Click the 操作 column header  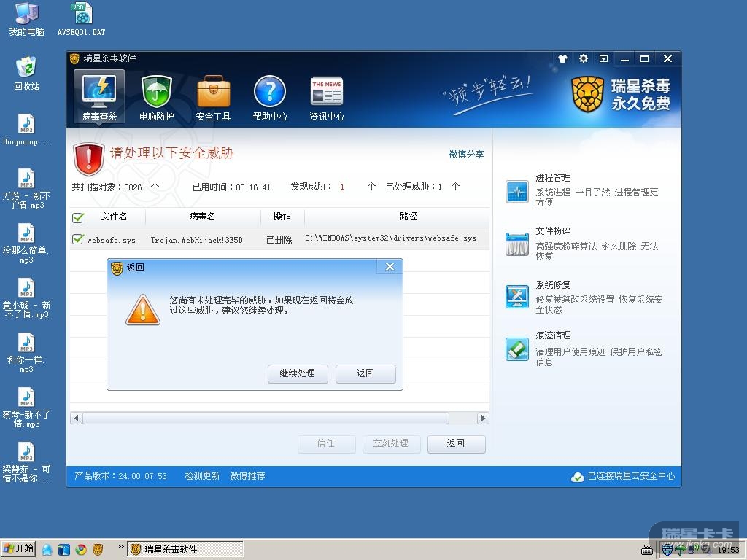[282, 217]
